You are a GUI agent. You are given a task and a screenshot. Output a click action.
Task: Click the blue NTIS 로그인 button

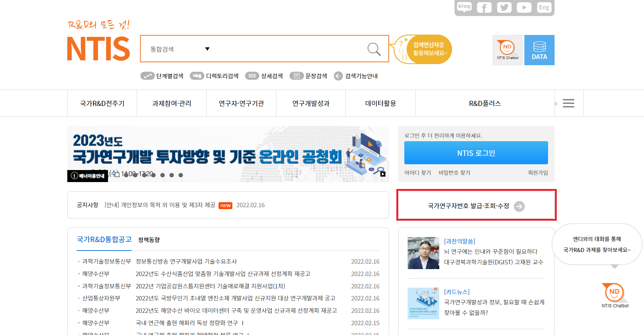pos(476,153)
